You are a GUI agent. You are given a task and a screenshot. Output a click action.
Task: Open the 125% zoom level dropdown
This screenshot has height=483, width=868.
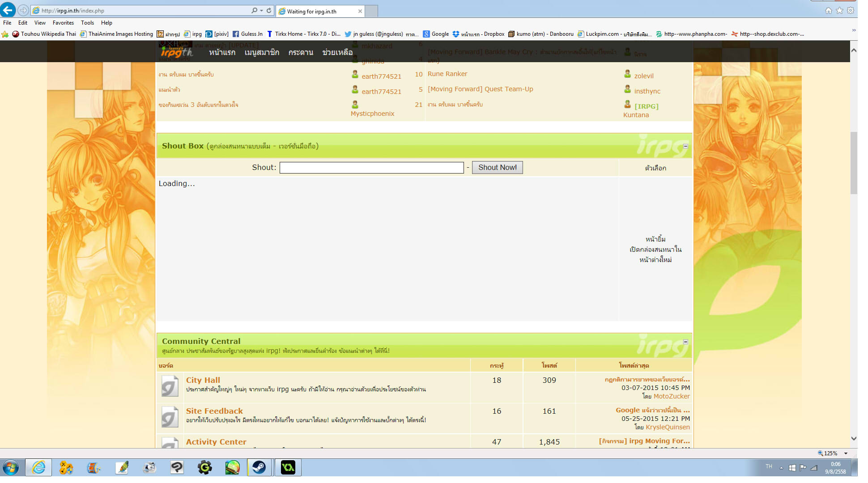point(846,453)
